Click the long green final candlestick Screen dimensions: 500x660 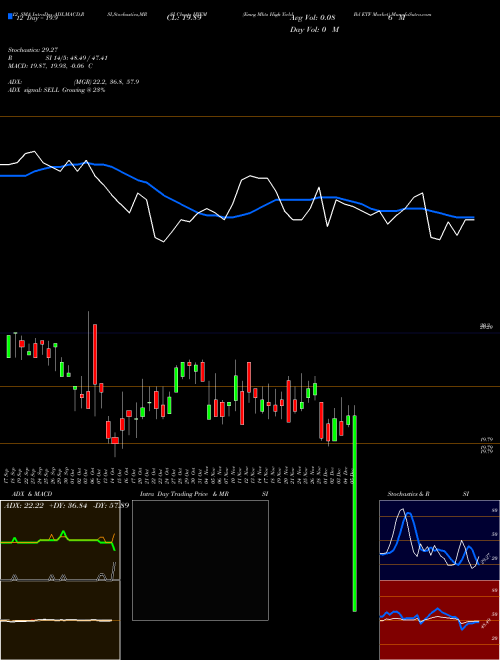tap(354, 513)
